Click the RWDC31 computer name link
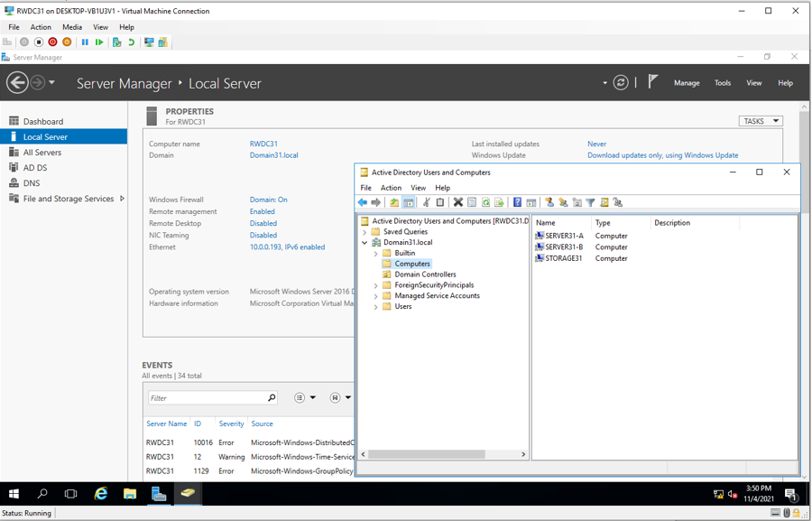The height and width of the screenshot is (521, 812). click(263, 144)
